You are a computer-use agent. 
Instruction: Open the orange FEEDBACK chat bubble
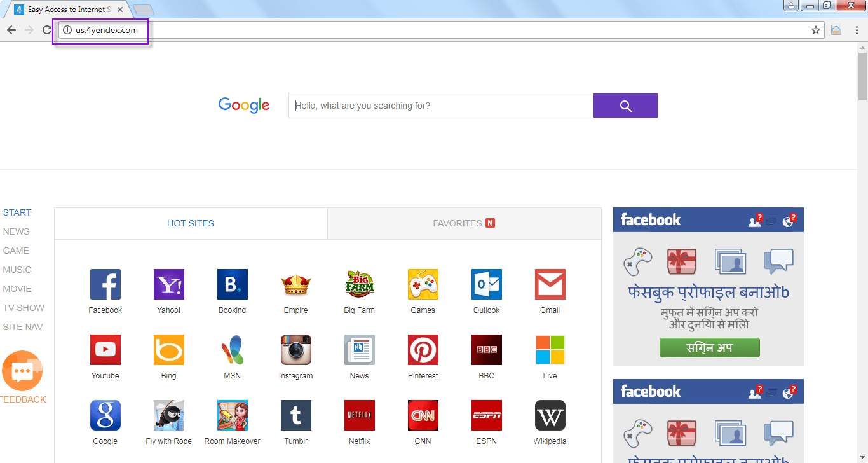[22, 371]
